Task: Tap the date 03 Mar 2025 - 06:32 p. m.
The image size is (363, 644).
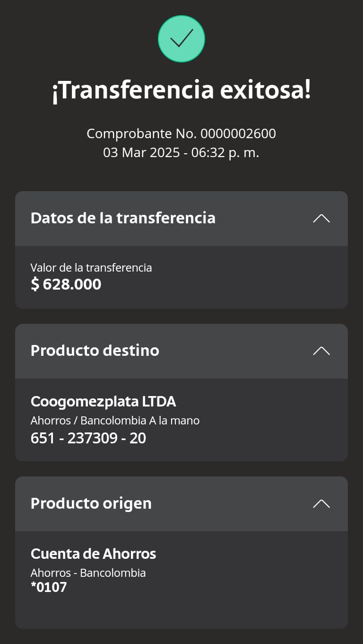Action: coord(181,153)
